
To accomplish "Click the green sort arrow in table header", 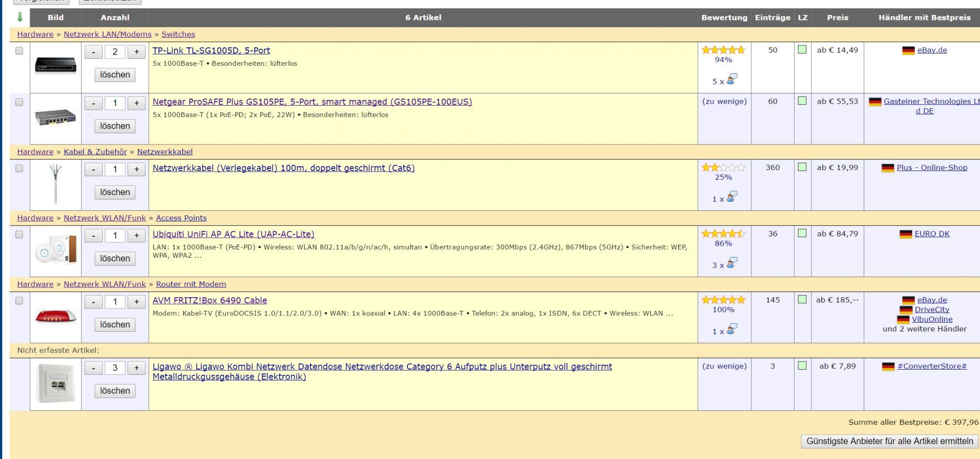I will pos(20,17).
